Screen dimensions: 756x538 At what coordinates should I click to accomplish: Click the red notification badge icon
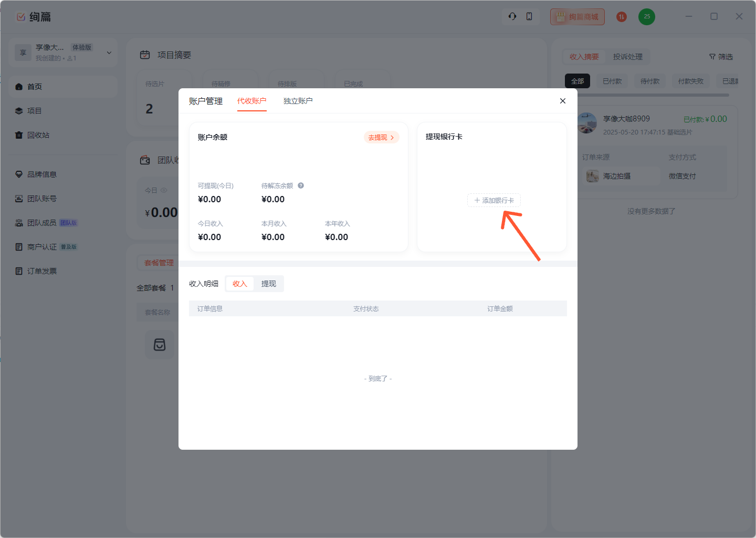pyautogui.click(x=622, y=17)
